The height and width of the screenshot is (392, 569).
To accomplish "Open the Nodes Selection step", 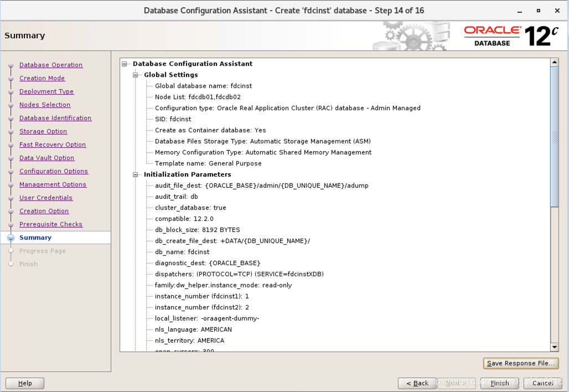I will click(x=45, y=105).
